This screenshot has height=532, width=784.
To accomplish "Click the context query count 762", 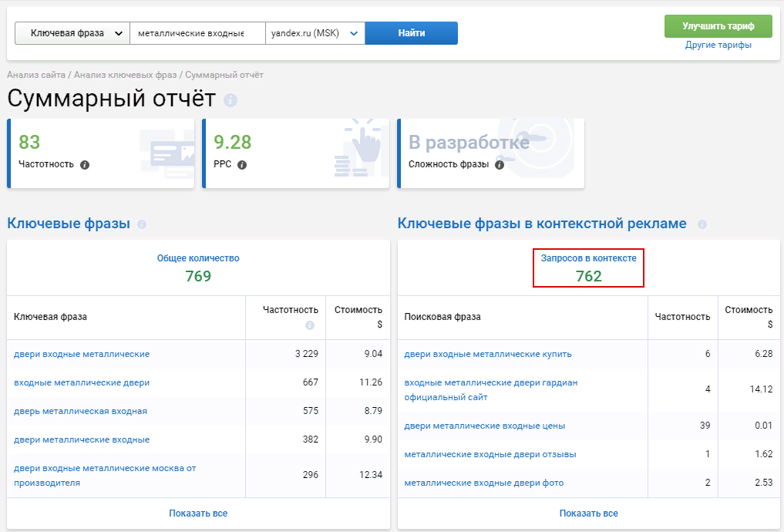I will [588, 277].
